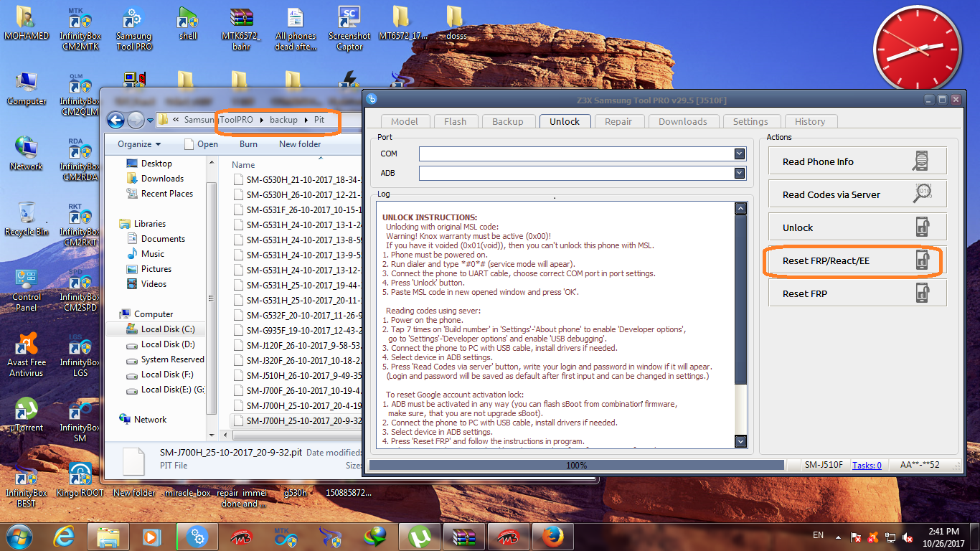Open the Recycle Bin icon
This screenshot has width=980, height=551.
click(x=27, y=220)
